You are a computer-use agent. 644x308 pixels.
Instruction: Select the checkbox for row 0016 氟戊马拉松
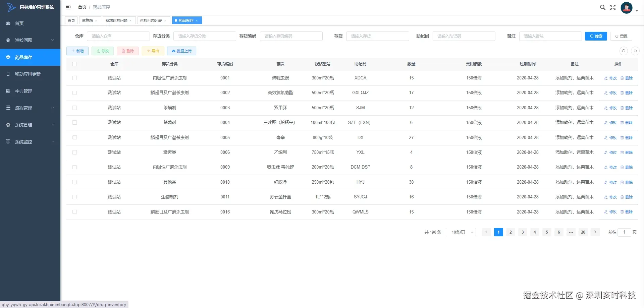tap(74, 212)
